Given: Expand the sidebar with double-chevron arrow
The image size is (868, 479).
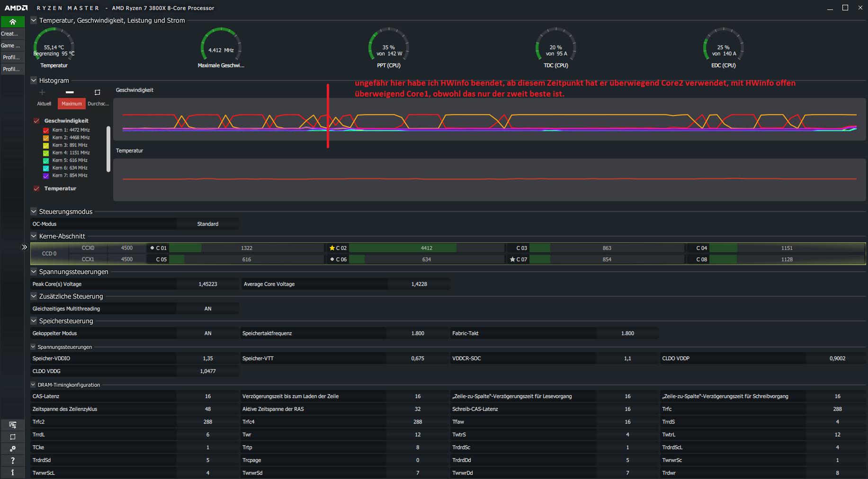Looking at the screenshot, I should click(25, 247).
